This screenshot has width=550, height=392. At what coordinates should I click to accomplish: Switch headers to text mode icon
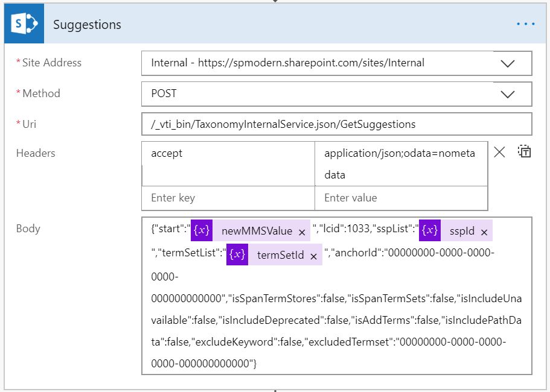(x=525, y=151)
